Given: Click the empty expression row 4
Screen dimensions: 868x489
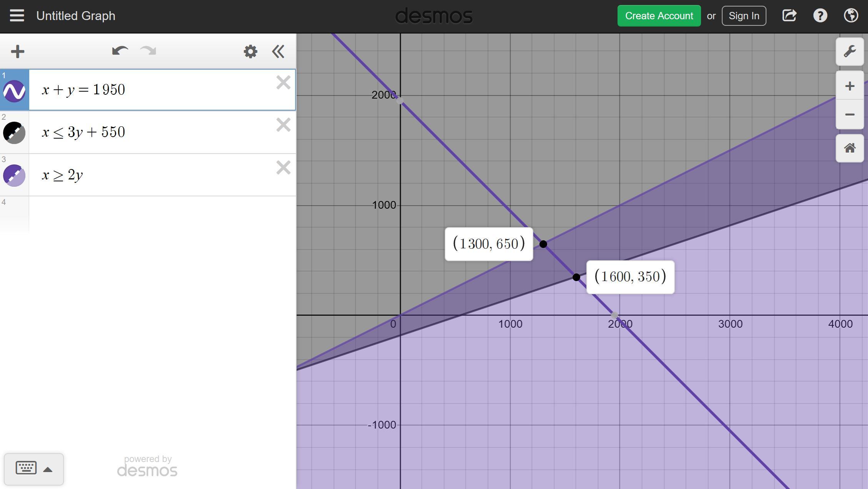Looking at the screenshot, I should click(x=162, y=214).
